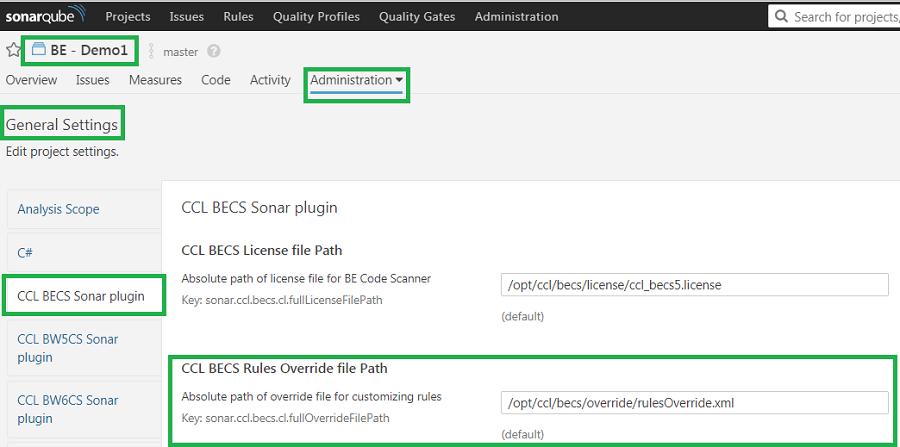Switch to the project Overview tab

coord(31,80)
